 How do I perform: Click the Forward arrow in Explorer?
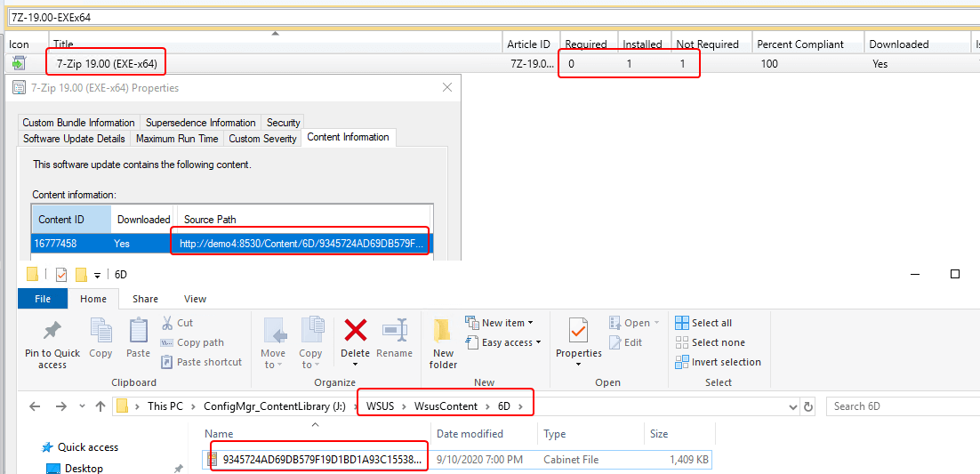[61, 406]
